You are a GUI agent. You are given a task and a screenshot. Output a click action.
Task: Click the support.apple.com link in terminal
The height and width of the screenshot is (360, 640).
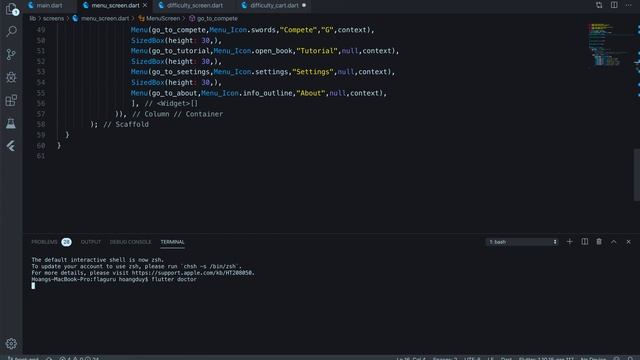coord(193,273)
